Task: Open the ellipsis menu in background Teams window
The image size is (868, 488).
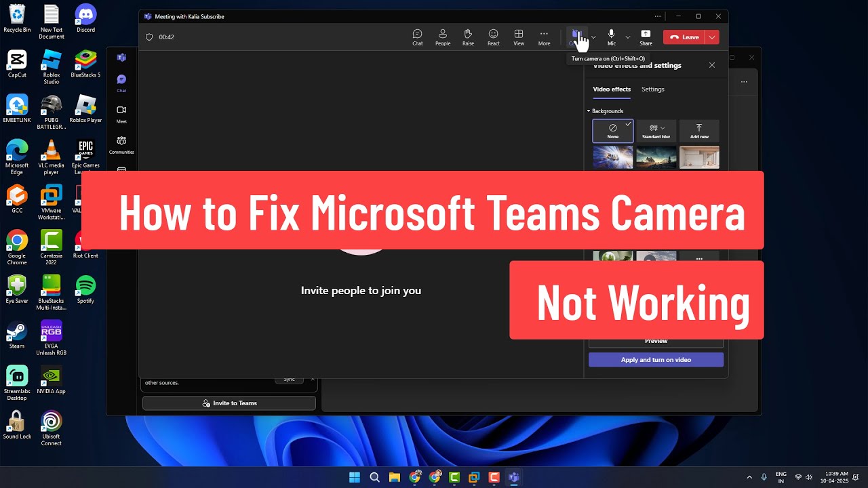Action: pyautogui.click(x=744, y=82)
